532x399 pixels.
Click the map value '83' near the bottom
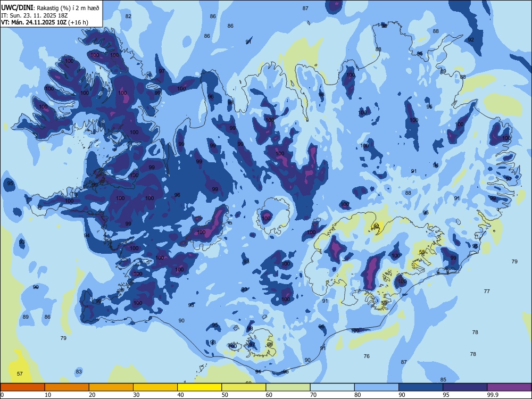click(x=79, y=371)
